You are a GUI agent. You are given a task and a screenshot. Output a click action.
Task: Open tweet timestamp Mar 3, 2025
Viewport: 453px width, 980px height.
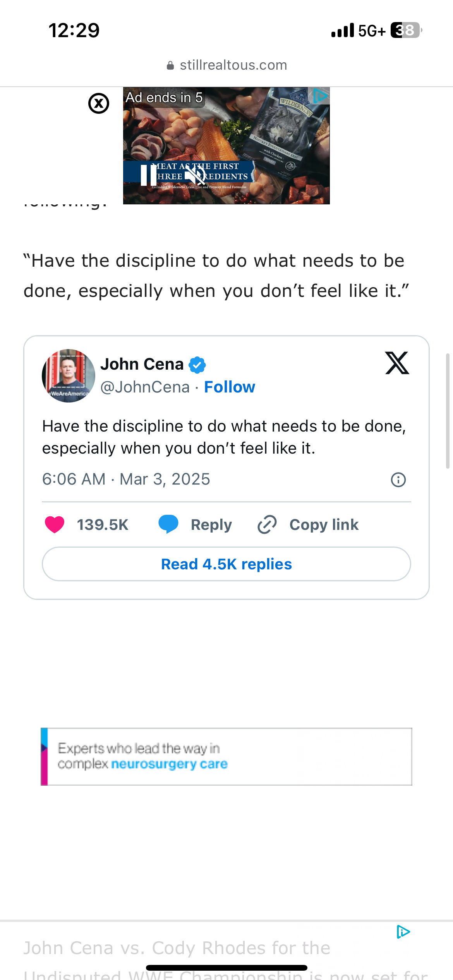tap(126, 479)
